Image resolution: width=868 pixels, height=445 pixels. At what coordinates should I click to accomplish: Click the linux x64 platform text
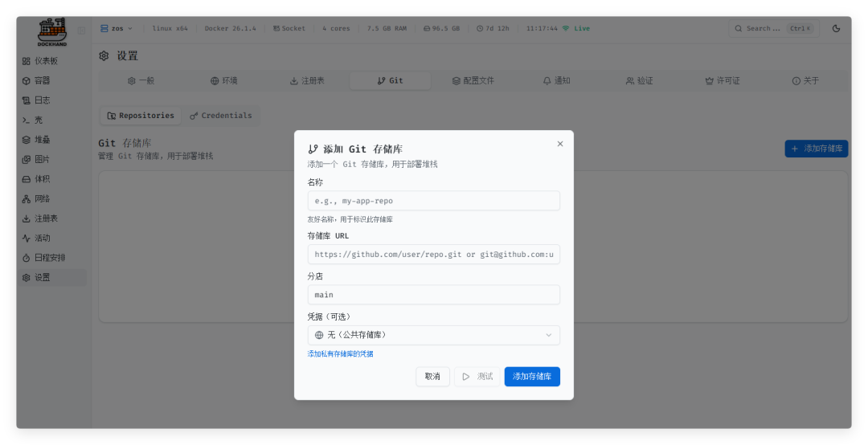pyautogui.click(x=170, y=28)
